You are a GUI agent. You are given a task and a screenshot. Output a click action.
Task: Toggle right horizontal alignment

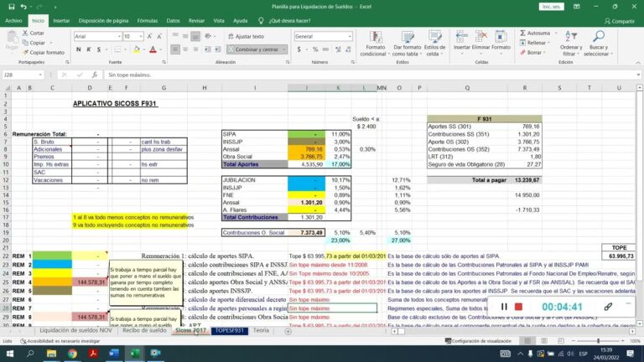pyautogui.click(x=195, y=49)
